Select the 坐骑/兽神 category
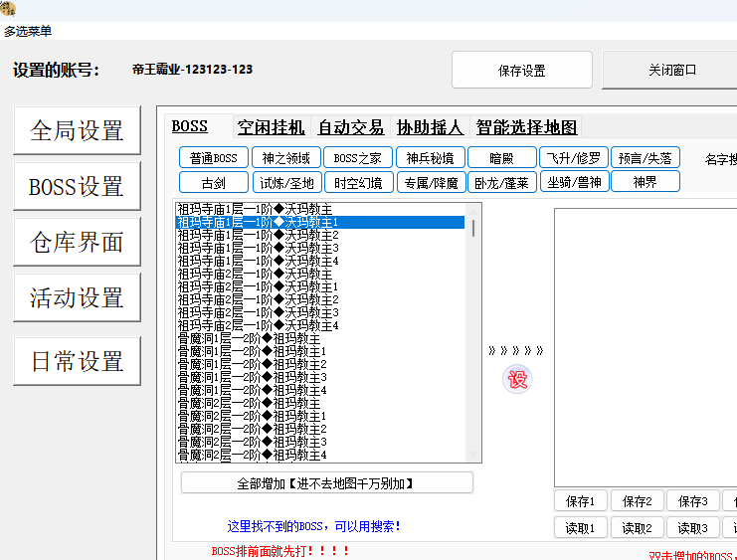 pyautogui.click(x=575, y=181)
